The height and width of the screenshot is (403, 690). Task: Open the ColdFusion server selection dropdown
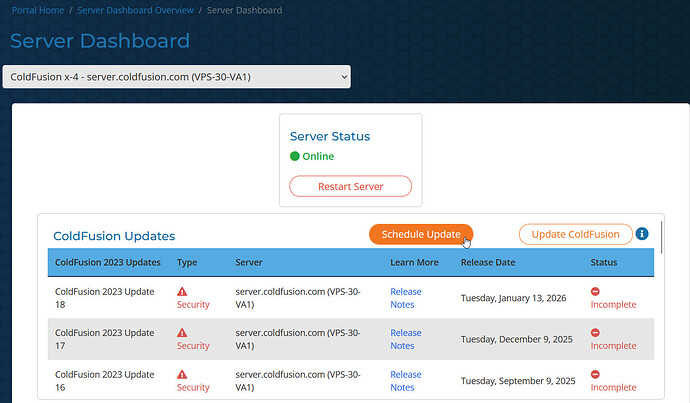[177, 77]
